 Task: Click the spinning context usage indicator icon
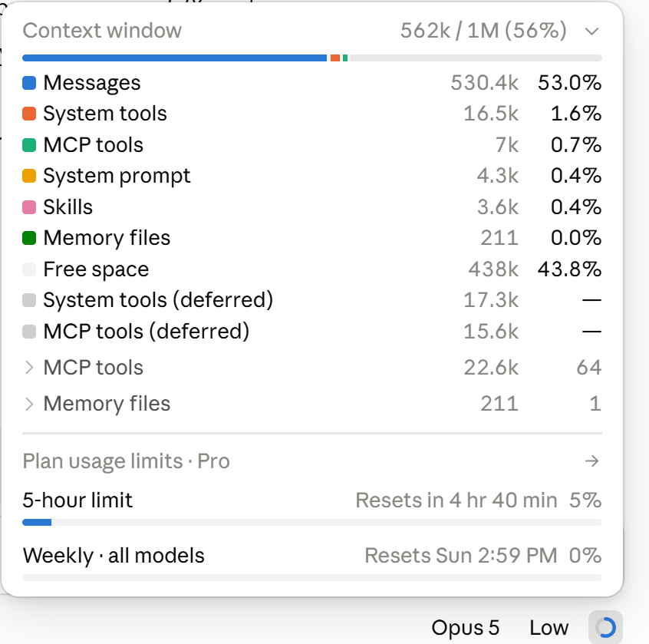[x=605, y=627]
